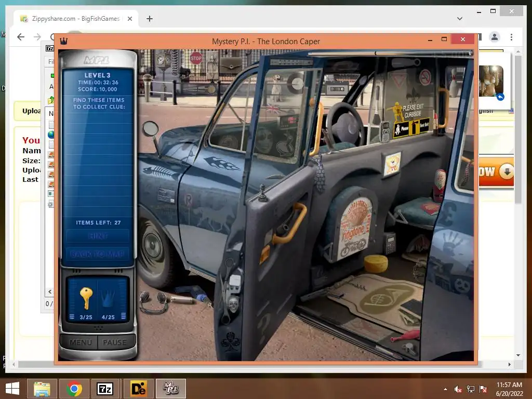
Task: Pick the mobile phone on the ledge
Action: tap(384, 131)
